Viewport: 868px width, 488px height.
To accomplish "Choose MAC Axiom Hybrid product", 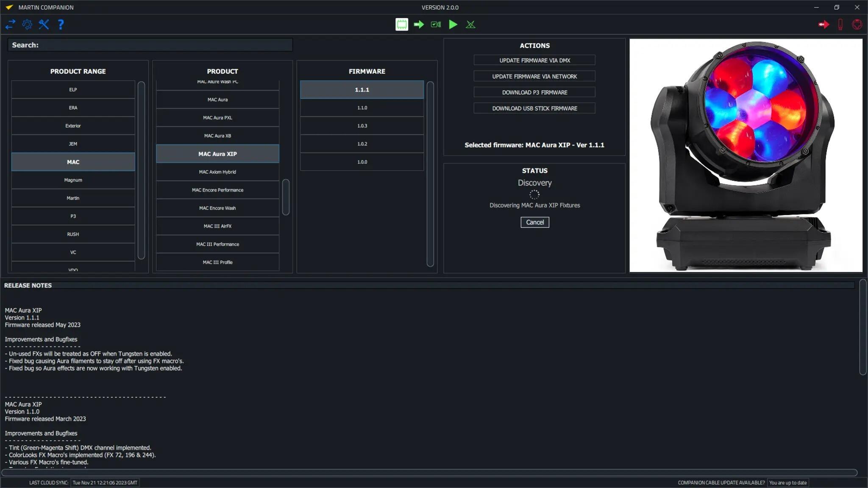I will coord(217,172).
